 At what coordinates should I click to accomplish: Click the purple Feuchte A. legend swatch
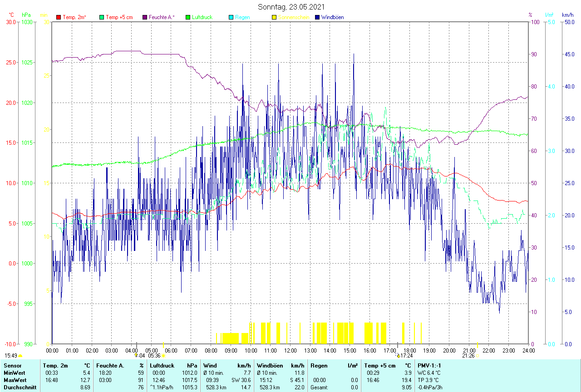click(x=145, y=17)
